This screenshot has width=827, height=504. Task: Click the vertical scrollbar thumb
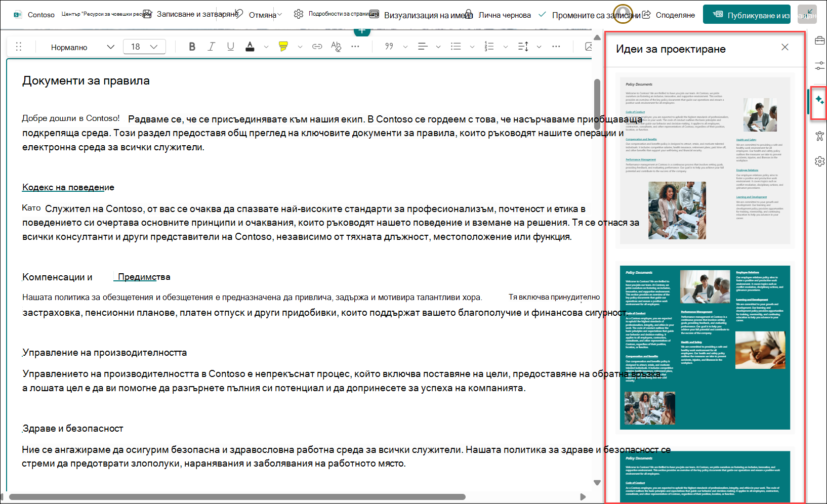pos(597,104)
